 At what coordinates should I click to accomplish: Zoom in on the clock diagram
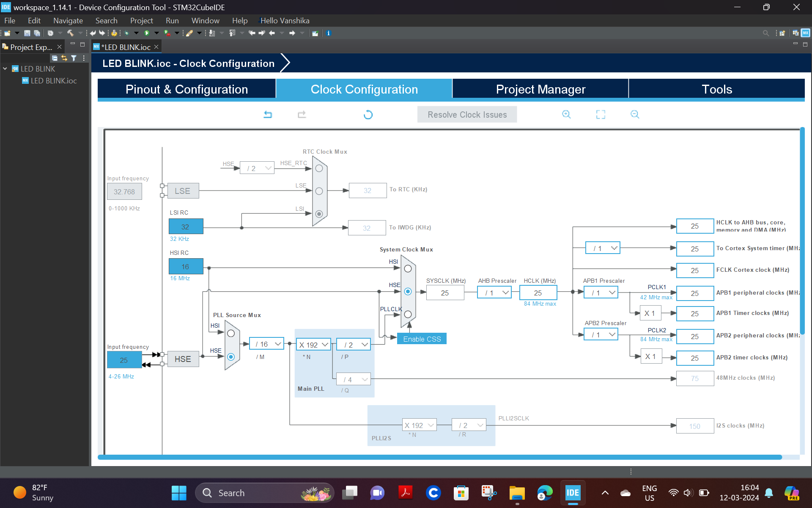(567, 114)
